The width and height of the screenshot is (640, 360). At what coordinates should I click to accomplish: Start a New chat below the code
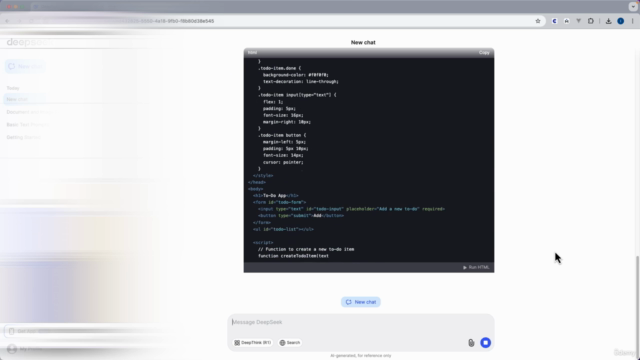click(x=361, y=302)
